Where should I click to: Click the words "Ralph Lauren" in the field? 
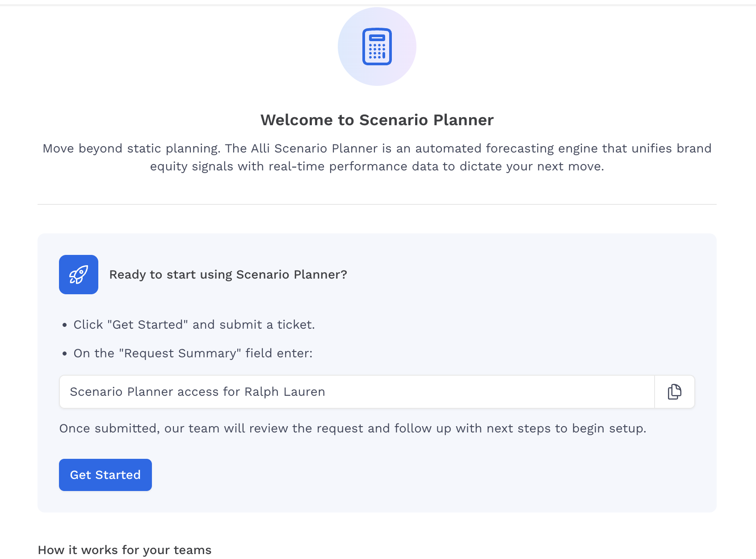285,392
